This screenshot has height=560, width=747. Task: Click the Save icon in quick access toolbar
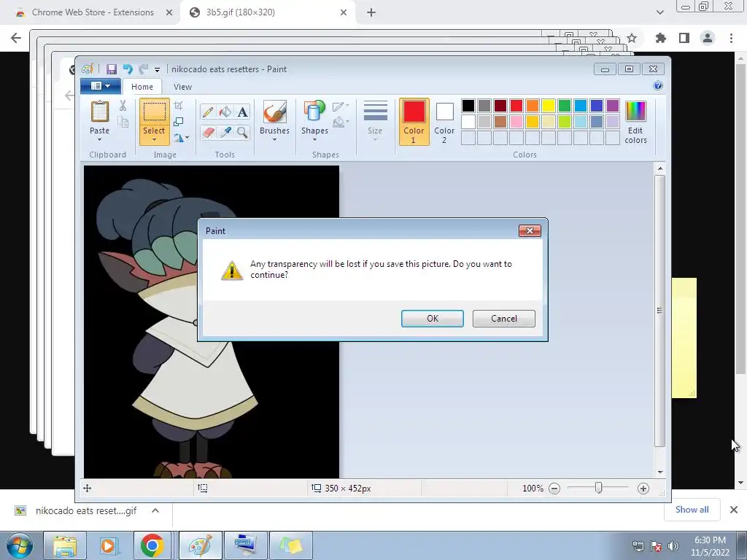(x=112, y=69)
